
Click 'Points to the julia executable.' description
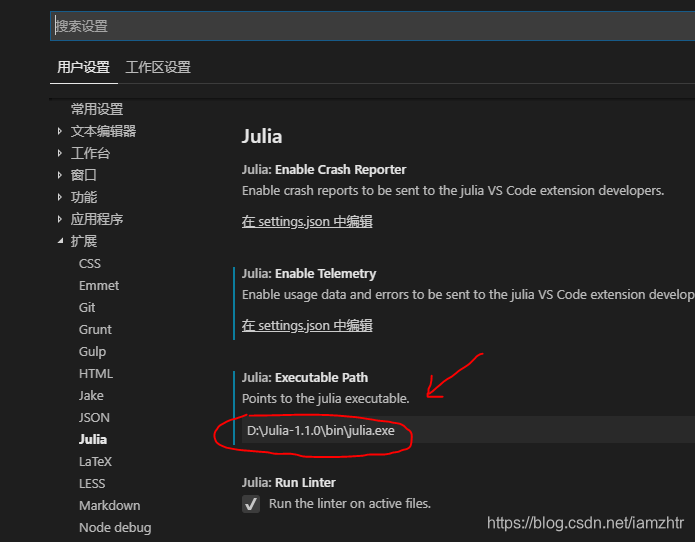click(326, 398)
